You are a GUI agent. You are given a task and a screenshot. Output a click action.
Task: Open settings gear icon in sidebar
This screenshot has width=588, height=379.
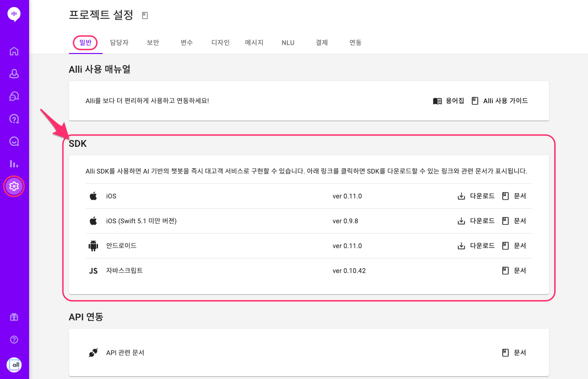pyautogui.click(x=14, y=186)
